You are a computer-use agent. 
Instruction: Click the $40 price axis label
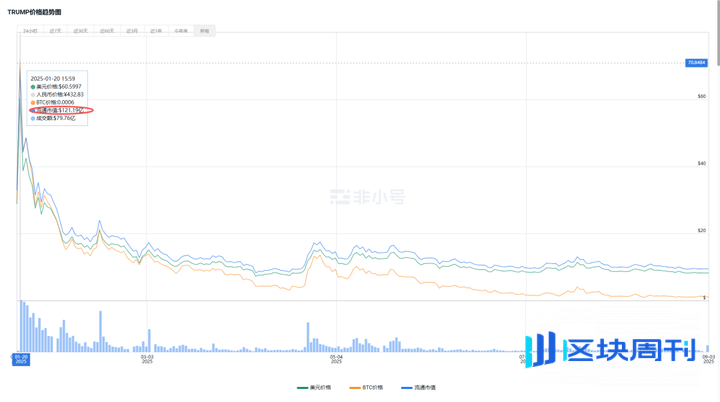[702, 164]
